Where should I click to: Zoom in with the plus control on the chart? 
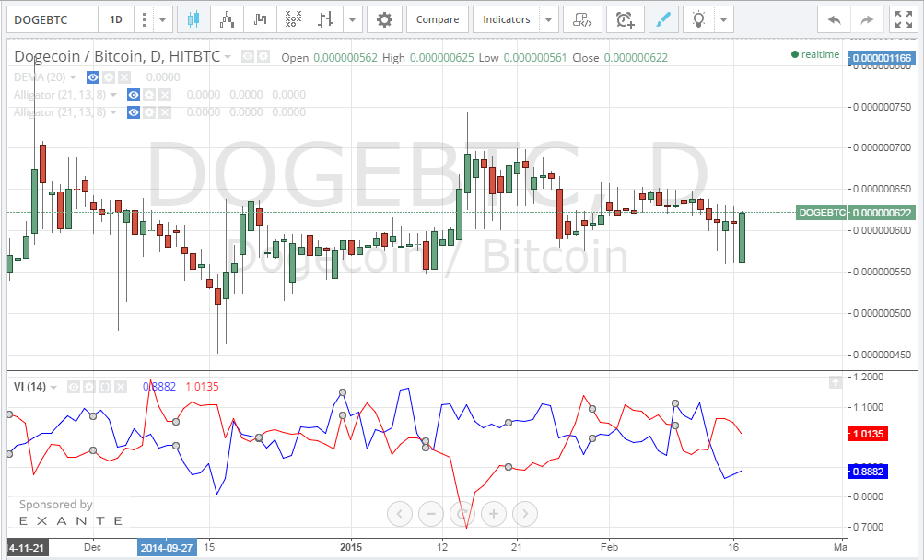[x=493, y=514]
